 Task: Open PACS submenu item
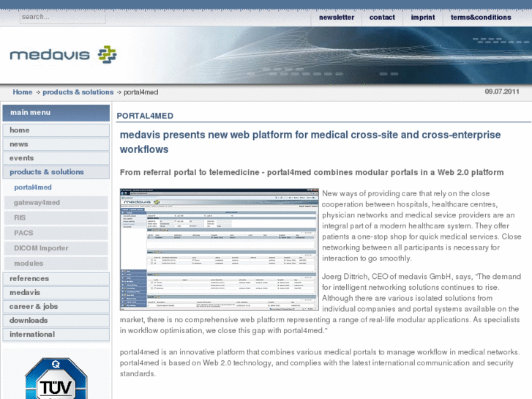[x=56, y=233]
